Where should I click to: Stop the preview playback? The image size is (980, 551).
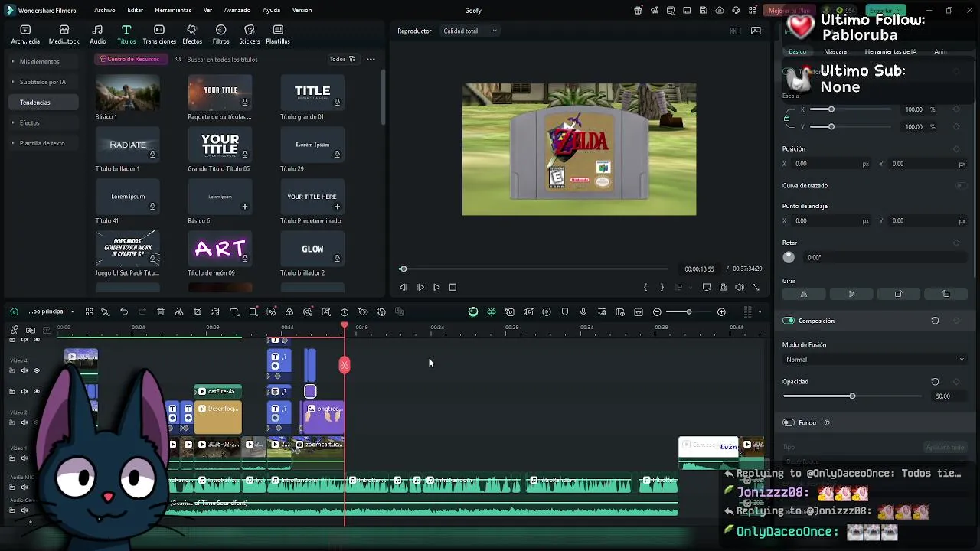[452, 287]
